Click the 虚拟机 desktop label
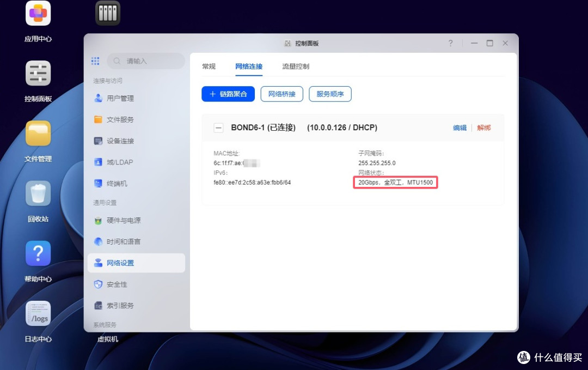This screenshot has height=370, width=588. (x=108, y=339)
